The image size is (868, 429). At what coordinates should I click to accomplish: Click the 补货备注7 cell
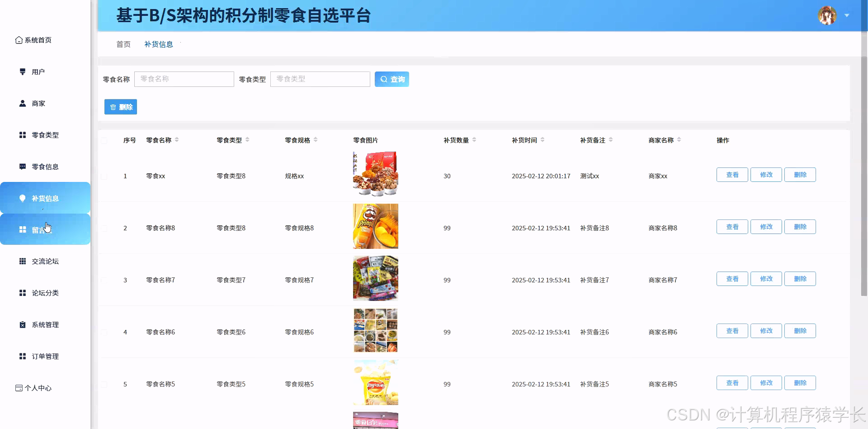click(594, 280)
